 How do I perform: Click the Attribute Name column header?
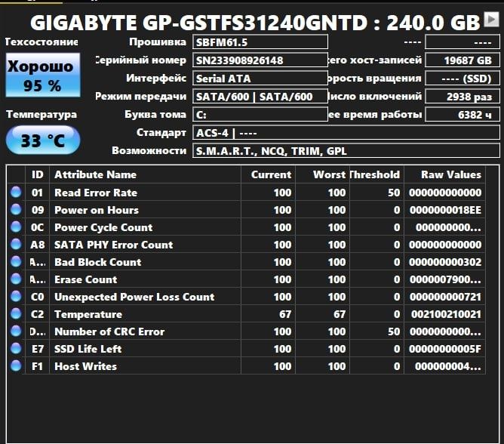tap(145, 174)
